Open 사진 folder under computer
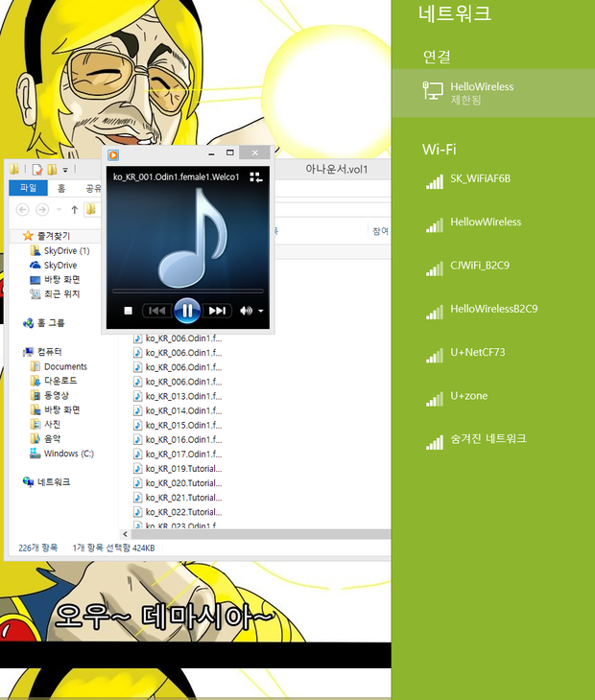 click(x=52, y=424)
